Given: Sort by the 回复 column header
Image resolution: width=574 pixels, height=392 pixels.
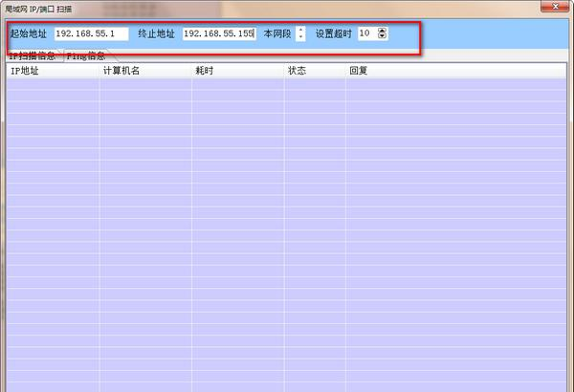Looking at the screenshot, I should [x=456, y=71].
